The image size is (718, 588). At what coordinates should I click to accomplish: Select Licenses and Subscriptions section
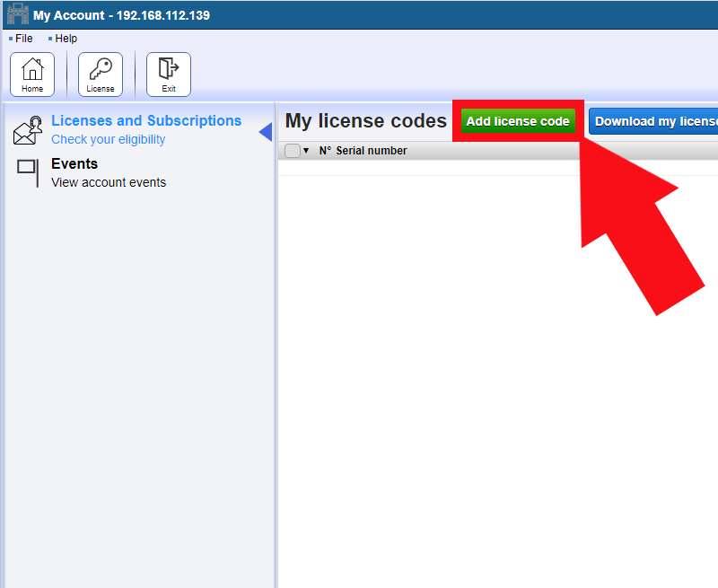click(146, 120)
